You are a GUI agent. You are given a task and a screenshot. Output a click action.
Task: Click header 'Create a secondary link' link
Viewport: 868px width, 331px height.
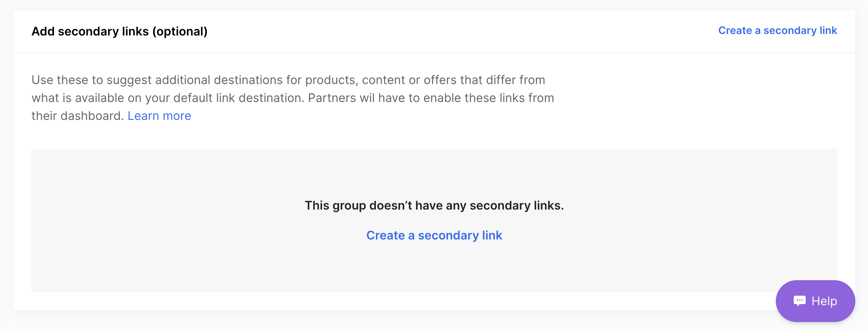tap(778, 31)
